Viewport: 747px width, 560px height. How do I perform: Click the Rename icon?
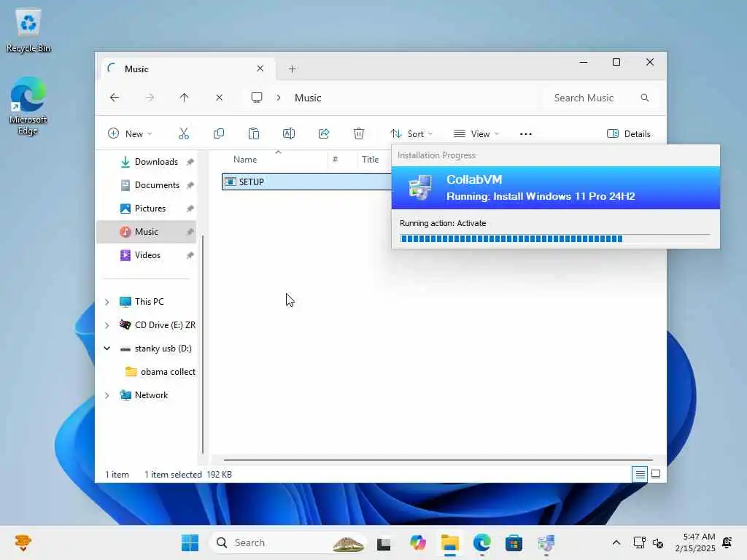pyautogui.click(x=289, y=134)
